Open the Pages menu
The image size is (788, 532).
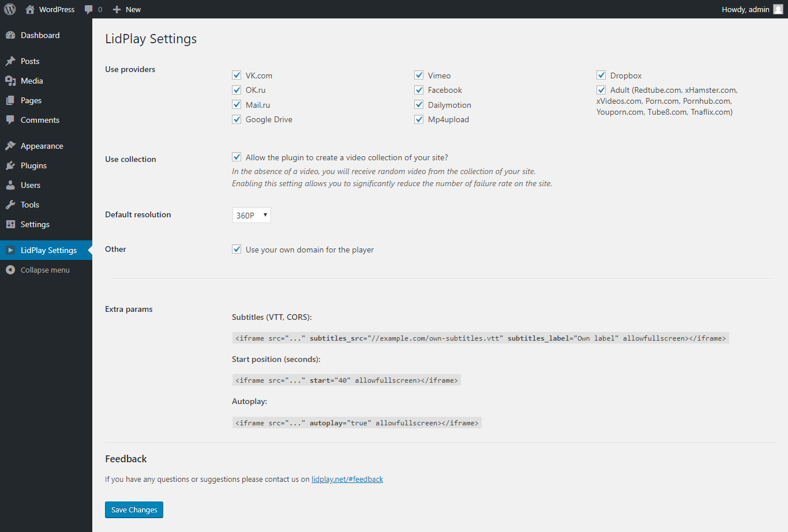coord(46,100)
